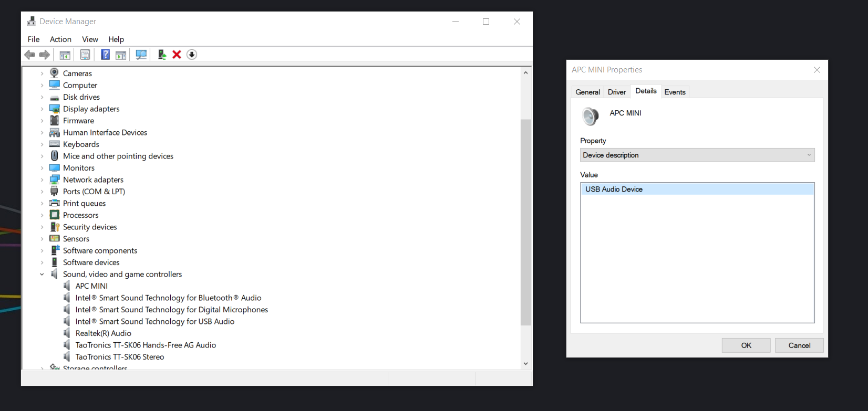This screenshot has height=411, width=868.
Task: Click the Disk drives category icon
Action: point(55,98)
